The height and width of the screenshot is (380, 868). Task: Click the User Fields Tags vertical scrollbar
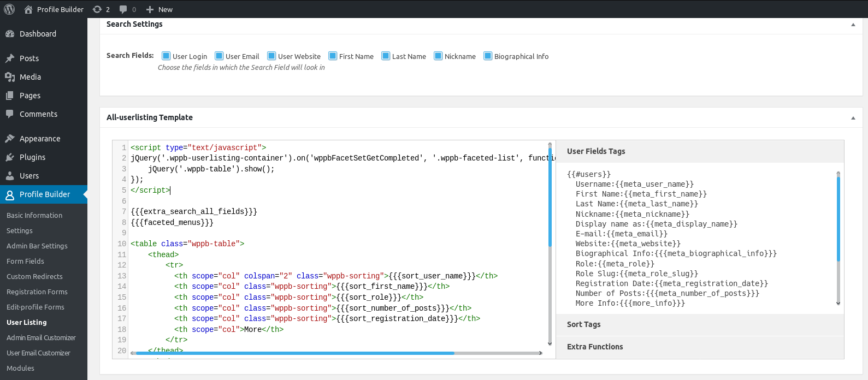(838, 218)
